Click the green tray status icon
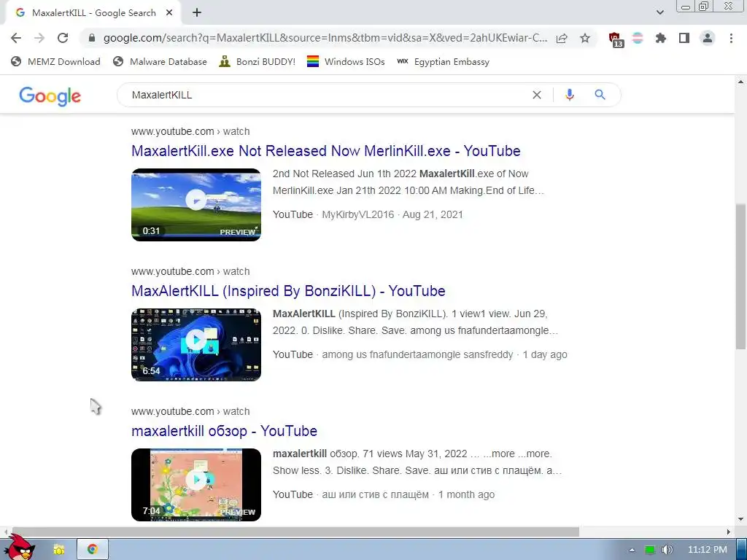747x560 pixels. coord(650,550)
